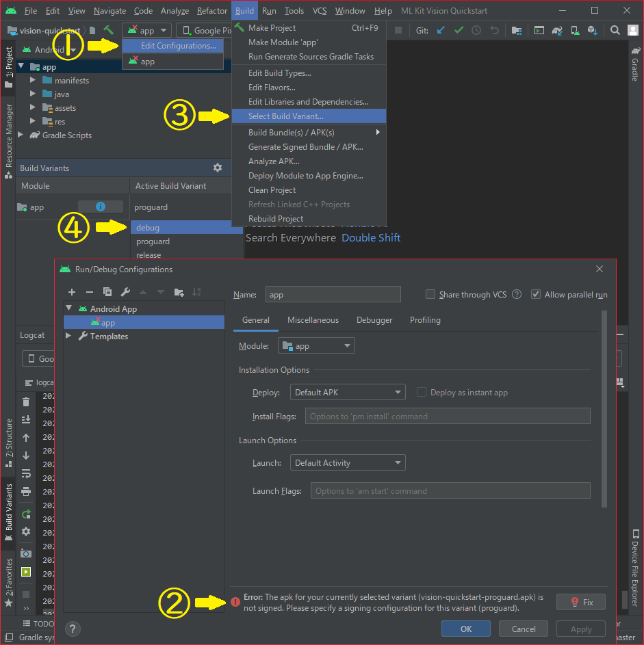
Task: Select debug in Active Build Variant list
Action: tap(186, 227)
